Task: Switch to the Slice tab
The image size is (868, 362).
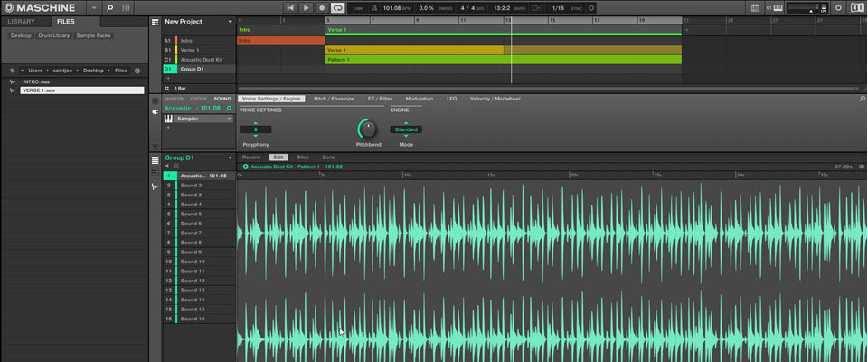Action: pyautogui.click(x=302, y=157)
